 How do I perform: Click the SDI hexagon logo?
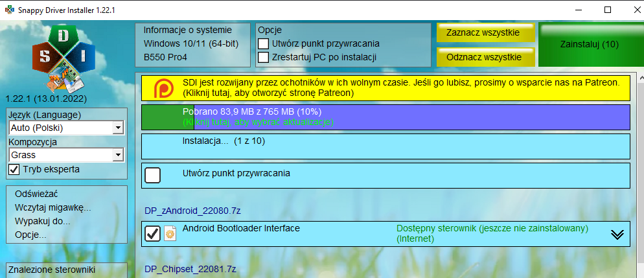point(63,59)
